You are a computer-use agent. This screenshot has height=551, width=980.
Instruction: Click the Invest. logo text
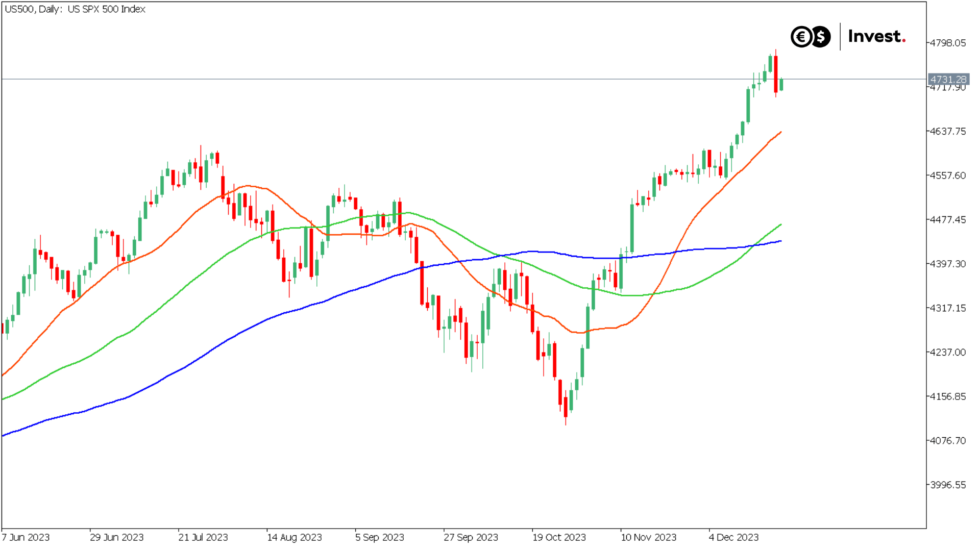(877, 36)
